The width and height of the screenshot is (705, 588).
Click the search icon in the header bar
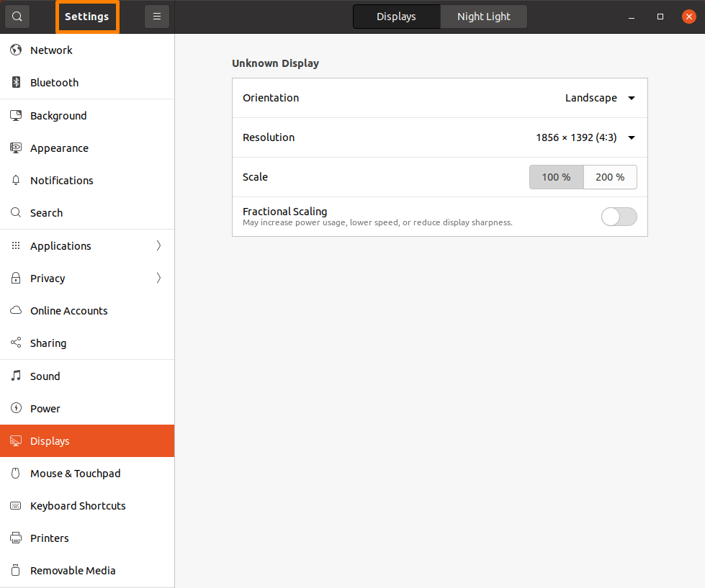coord(17,16)
